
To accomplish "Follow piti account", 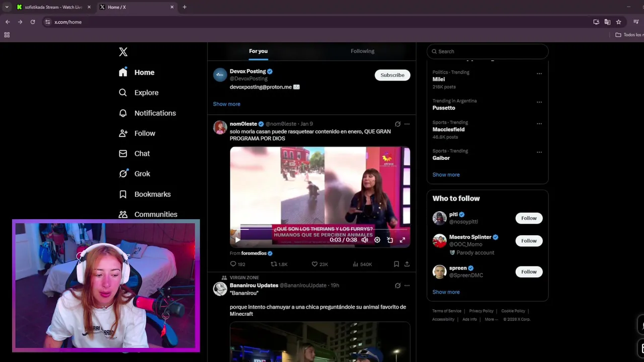I will [529, 218].
